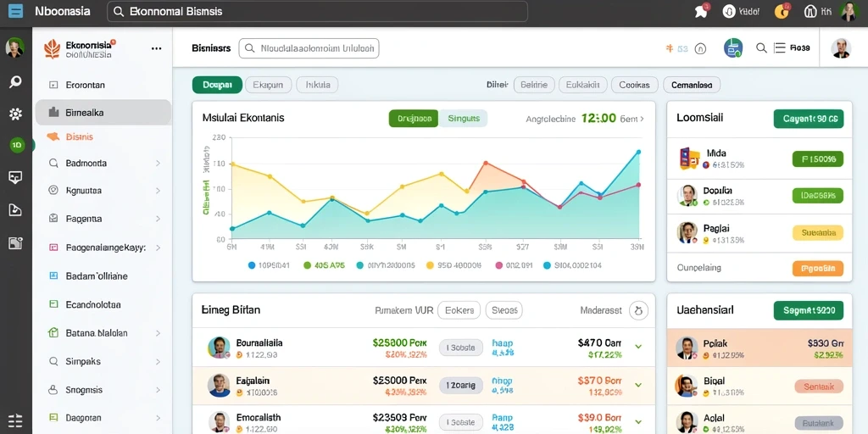Image resolution: width=868 pixels, height=434 pixels.
Task: Expand the Badmontia sidebar item chevron
Action: tap(158, 164)
